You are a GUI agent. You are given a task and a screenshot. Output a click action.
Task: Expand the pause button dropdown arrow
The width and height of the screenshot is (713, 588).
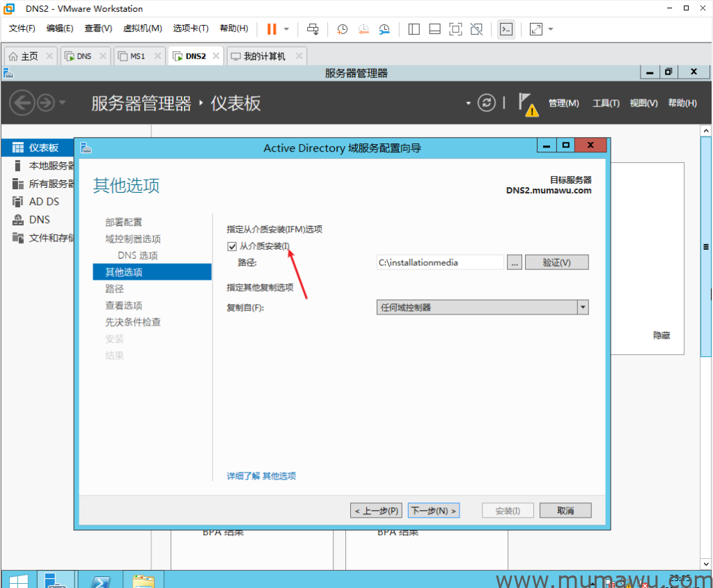pos(286,29)
